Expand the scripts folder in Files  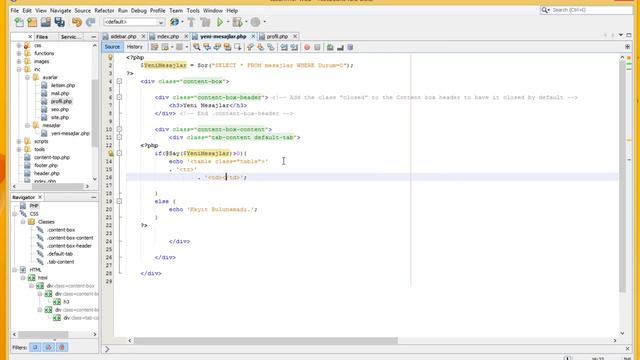(x=19, y=141)
